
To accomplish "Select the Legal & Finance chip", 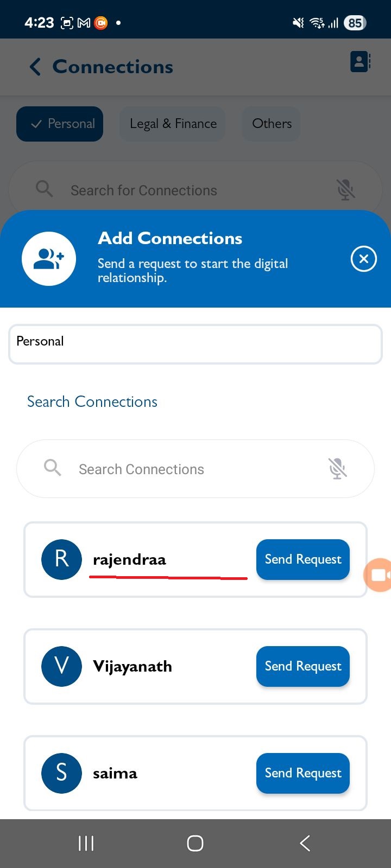I will 173,124.
